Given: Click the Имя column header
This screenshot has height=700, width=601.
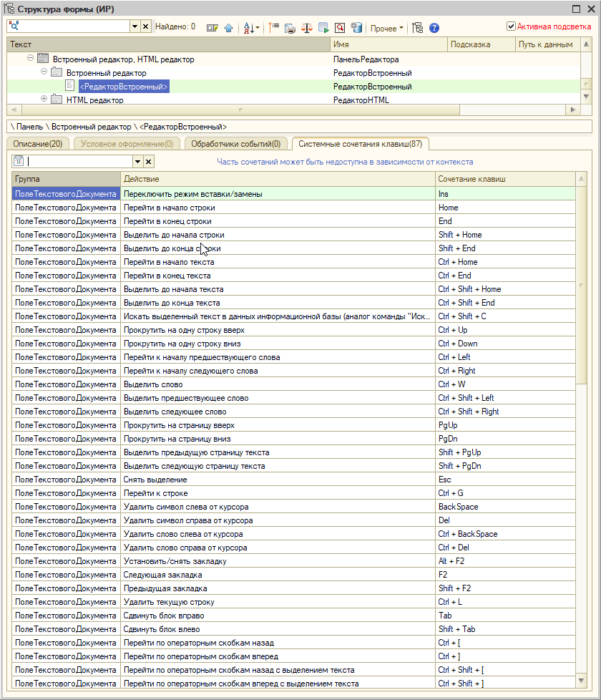Looking at the screenshot, I should click(389, 44).
